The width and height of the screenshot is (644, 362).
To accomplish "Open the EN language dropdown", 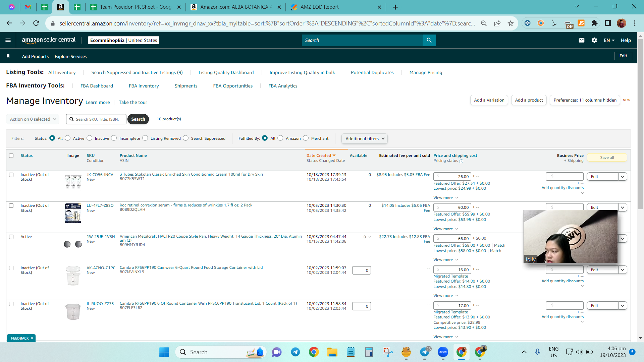I will click(609, 40).
